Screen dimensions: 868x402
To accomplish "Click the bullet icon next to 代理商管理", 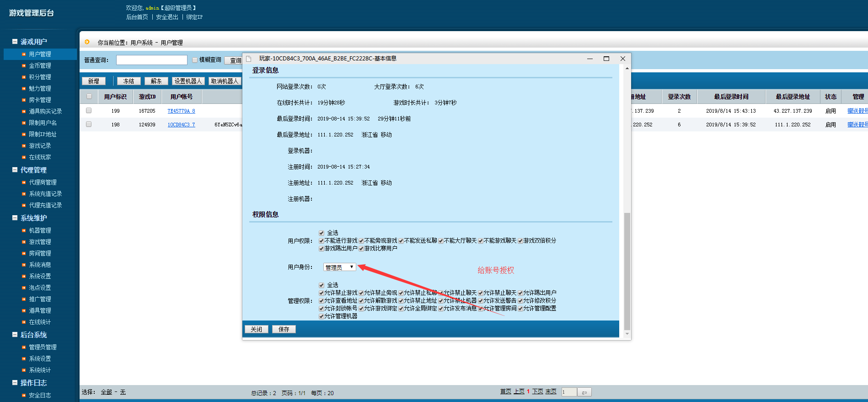I will (24, 182).
